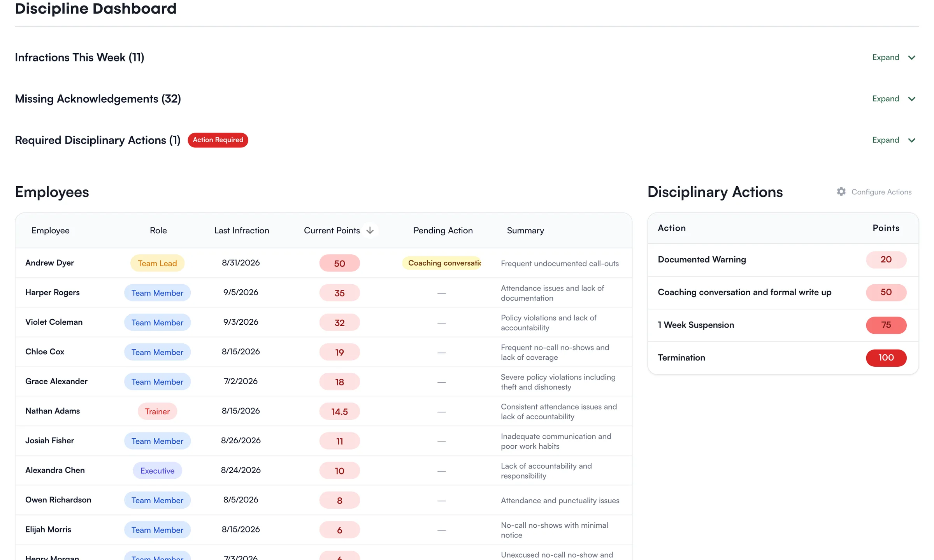
Task: Click the Action Required red badge
Action: (x=218, y=140)
